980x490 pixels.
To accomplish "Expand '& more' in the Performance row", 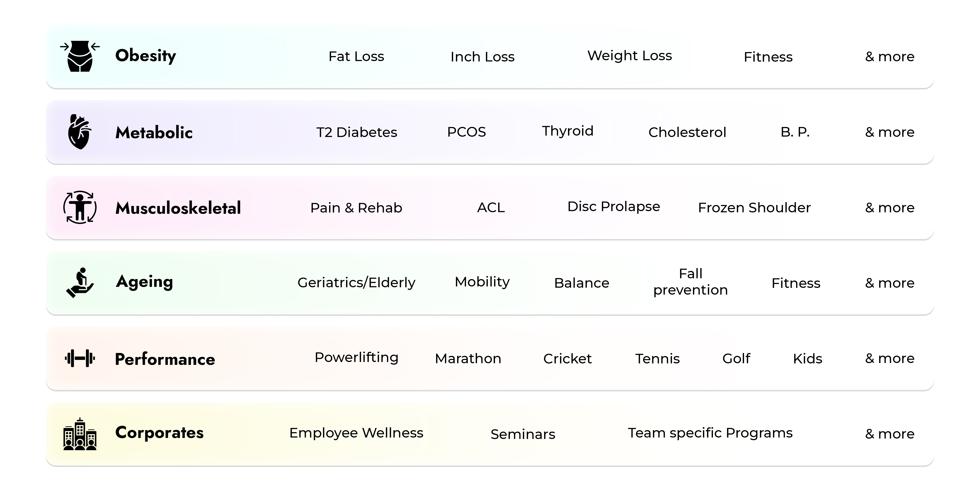I will pyautogui.click(x=890, y=358).
